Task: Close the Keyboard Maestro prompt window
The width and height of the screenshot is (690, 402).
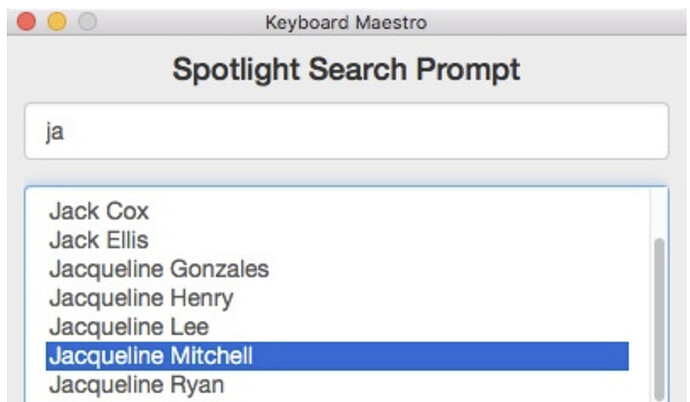Action: pyautogui.click(x=26, y=22)
